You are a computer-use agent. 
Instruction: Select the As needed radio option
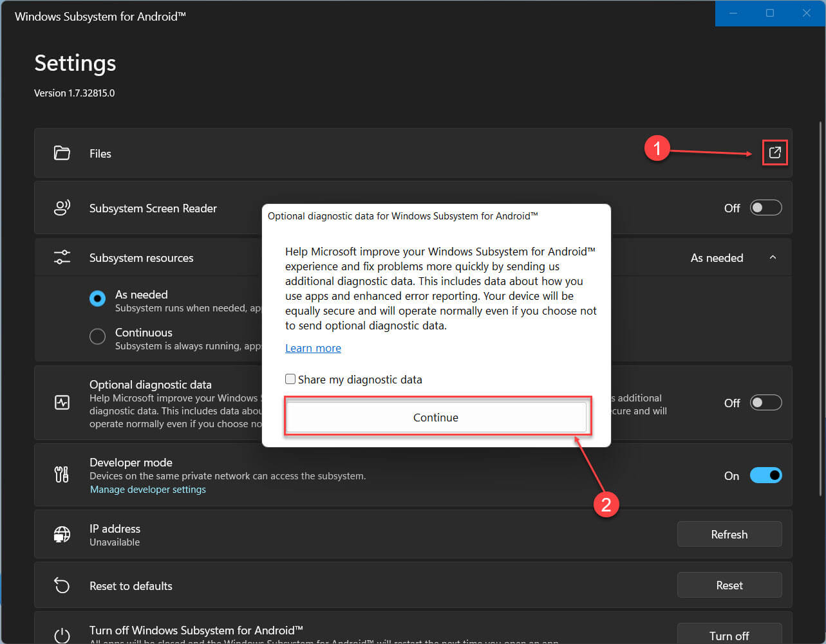(x=97, y=299)
